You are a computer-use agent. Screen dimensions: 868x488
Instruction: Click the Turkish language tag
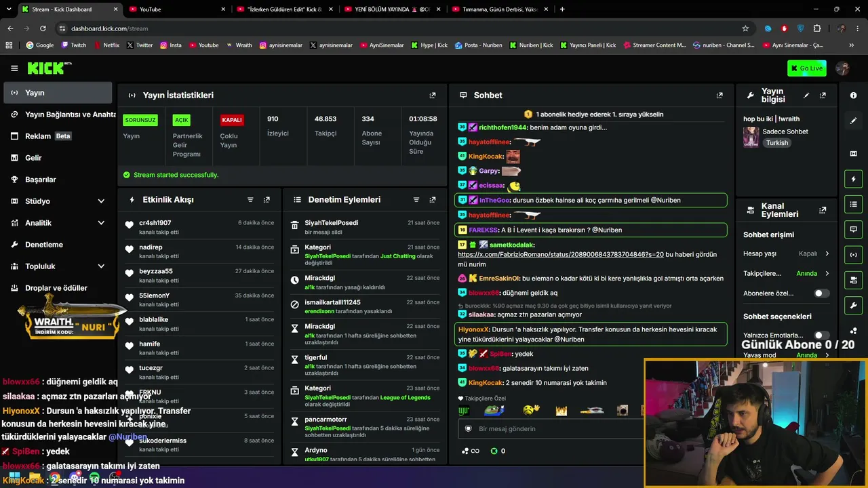click(777, 143)
